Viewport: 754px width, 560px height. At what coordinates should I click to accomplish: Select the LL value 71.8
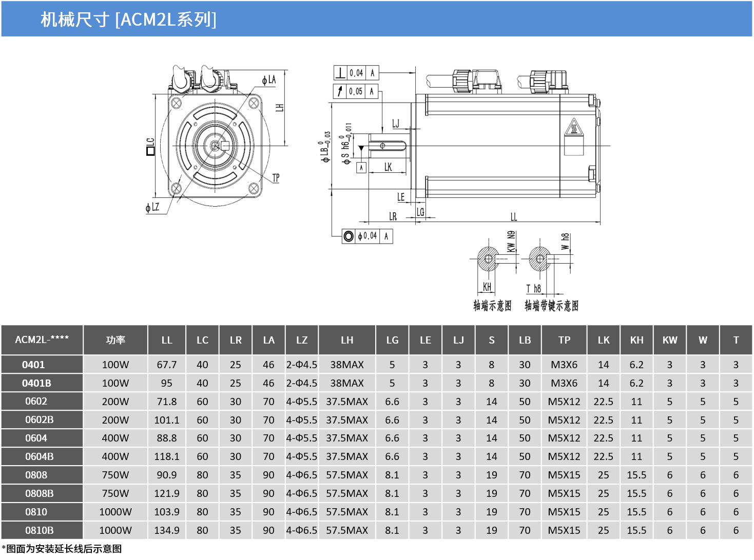coord(167,401)
